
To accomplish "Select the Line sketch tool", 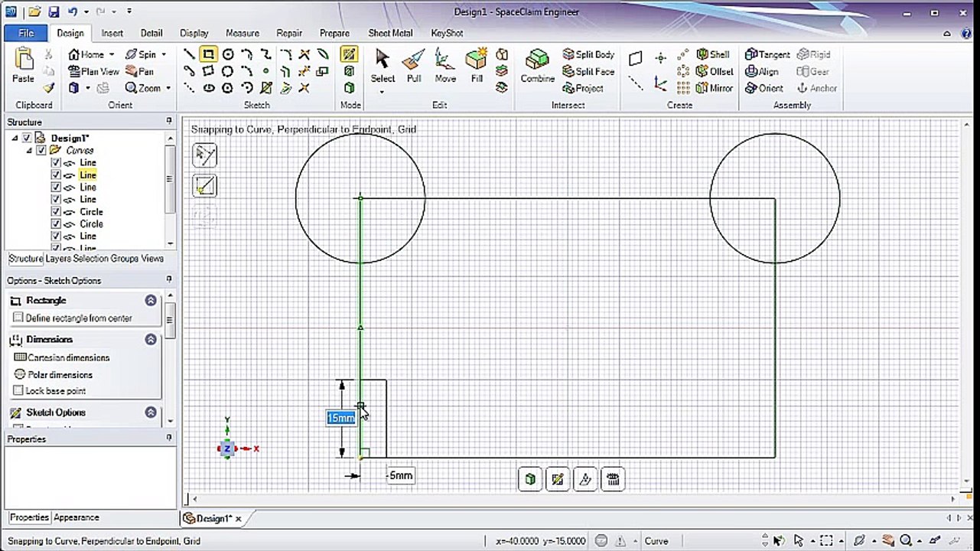I will click(189, 54).
